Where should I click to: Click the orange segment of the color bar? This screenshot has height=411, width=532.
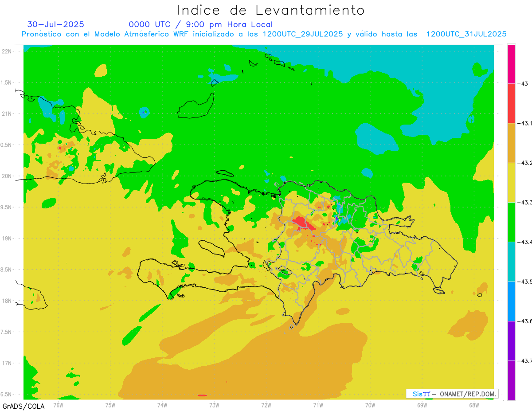(511, 143)
